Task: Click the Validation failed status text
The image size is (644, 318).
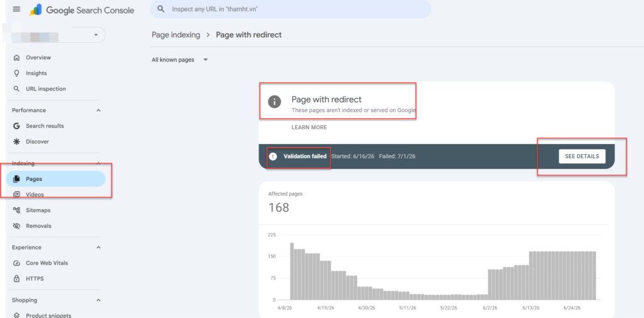Action: (305, 156)
